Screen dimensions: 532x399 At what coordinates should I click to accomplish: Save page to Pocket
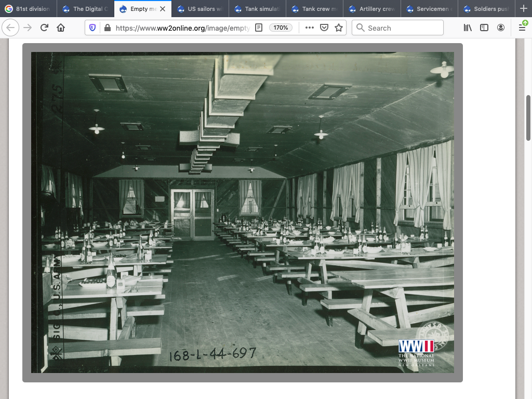click(324, 28)
